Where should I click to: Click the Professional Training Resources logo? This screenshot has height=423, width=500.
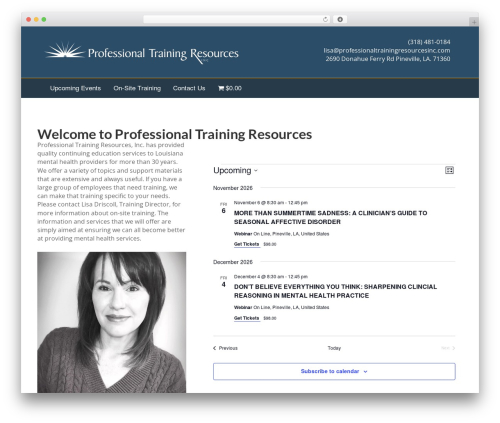142,53
